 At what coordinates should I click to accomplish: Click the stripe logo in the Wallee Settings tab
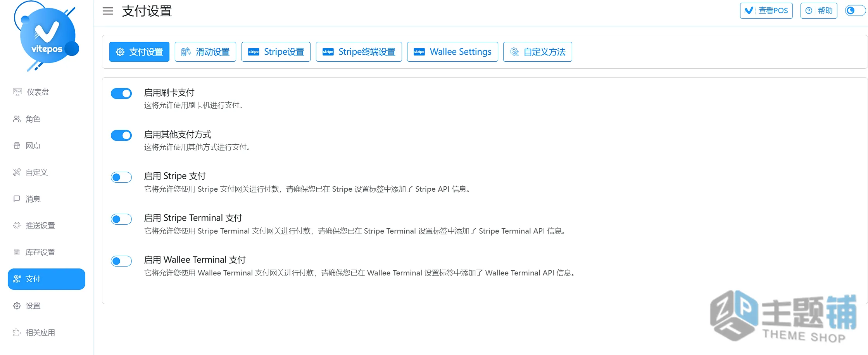point(419,52)
